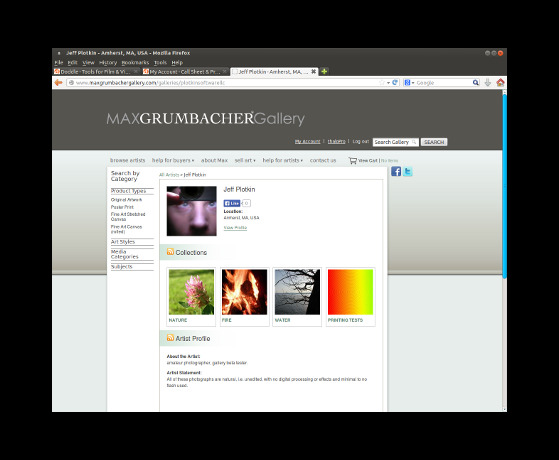
Task: Click the Log out link
Action: click(360, 142)
